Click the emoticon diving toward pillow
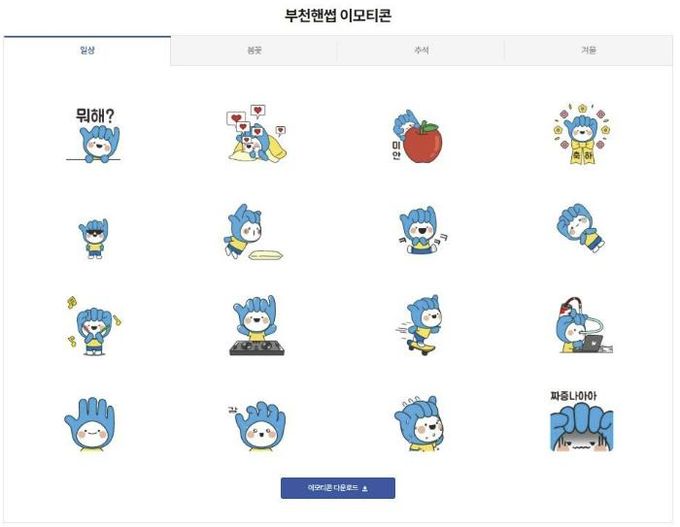The width and height of the screenshot is (680, 527). coord(254,232)
